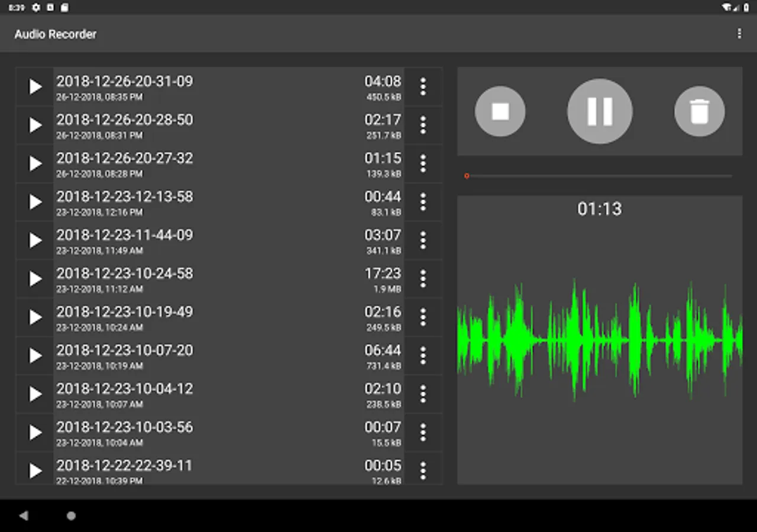This screenshot has width=757, height=532.
Task: Open options menu for 2018-12-23-12-13-58
Action: [423, 202]
